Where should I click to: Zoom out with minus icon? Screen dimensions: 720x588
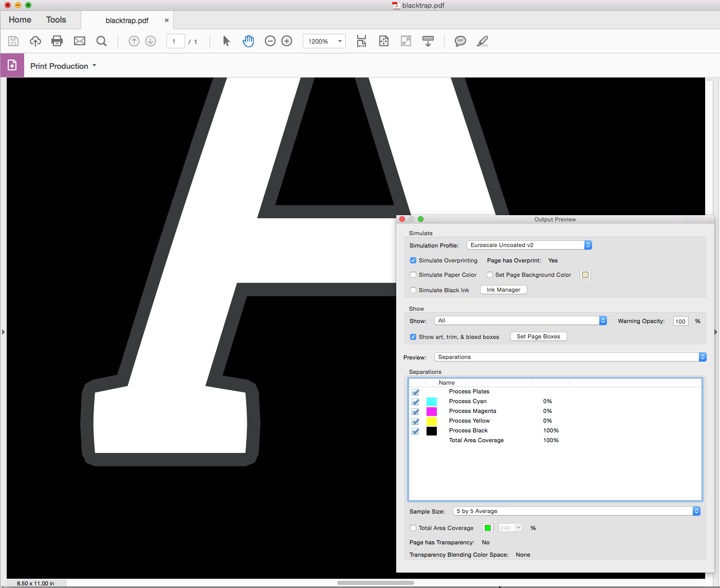coord(270,41)
